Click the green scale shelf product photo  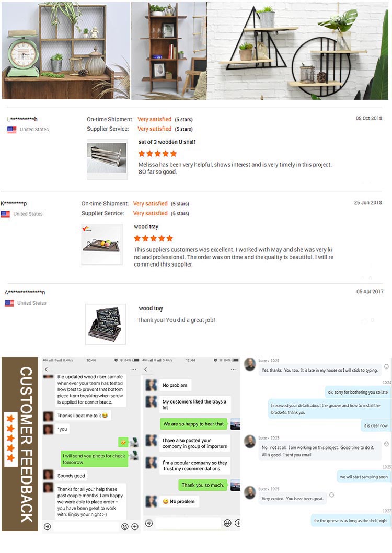tap(66, 50)
